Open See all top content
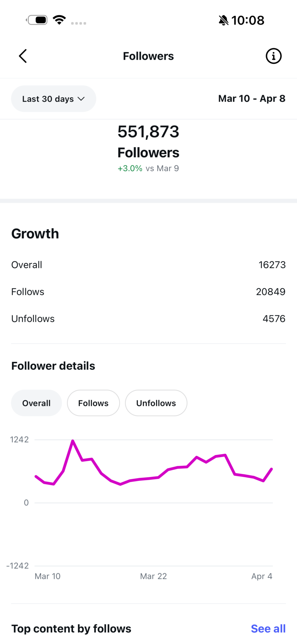Viewport: 297px width, 644px height. point(268,629)
